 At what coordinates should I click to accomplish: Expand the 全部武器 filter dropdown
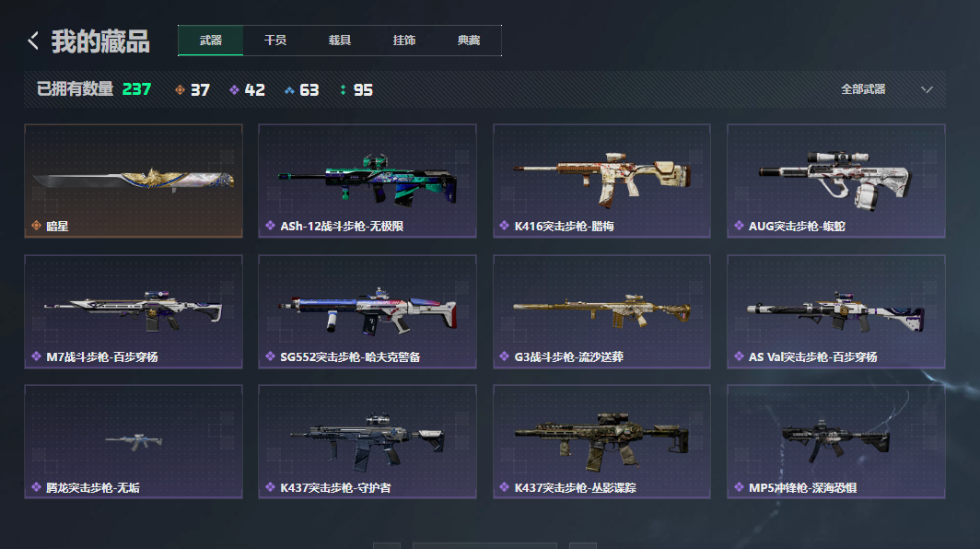click(x=886, y=89)
